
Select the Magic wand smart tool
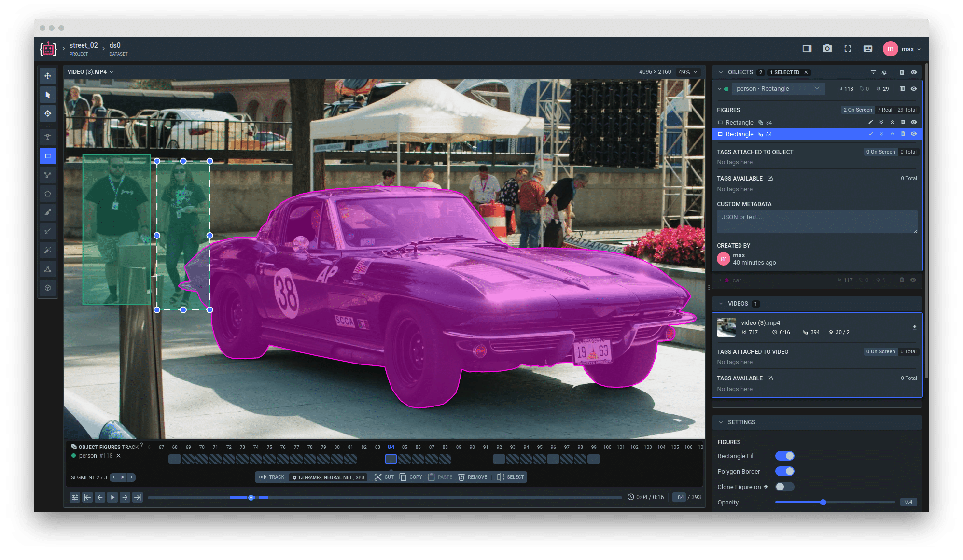pyautogui.click(x=48, y=250)
